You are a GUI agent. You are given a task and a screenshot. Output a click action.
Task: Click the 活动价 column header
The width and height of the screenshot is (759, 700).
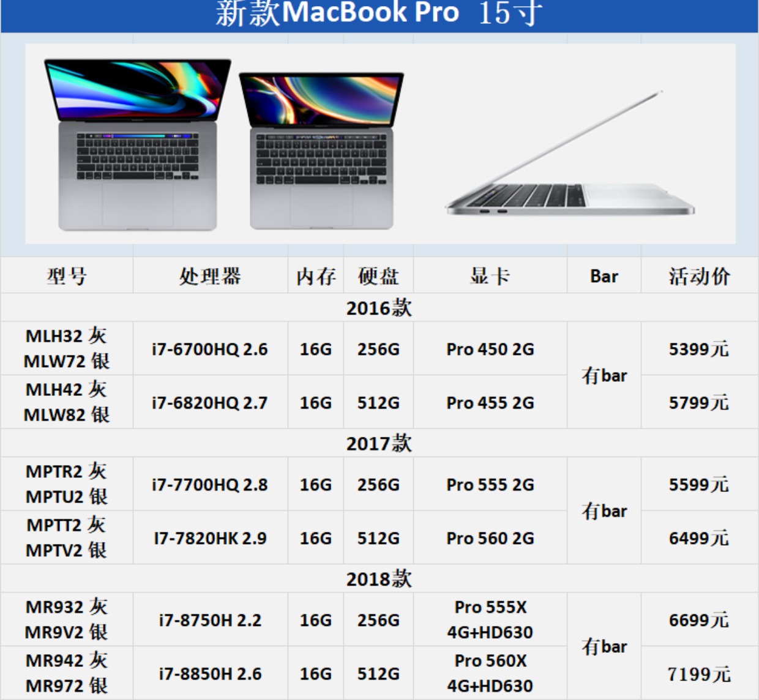699,276
